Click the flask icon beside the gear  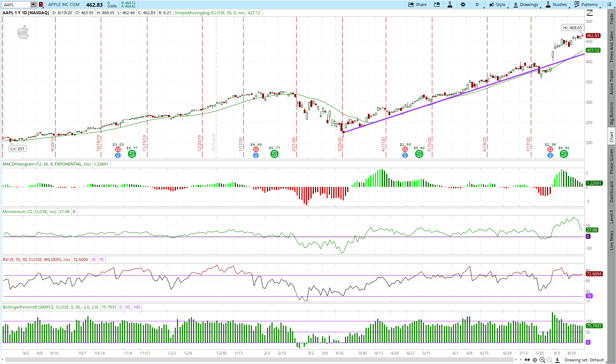coord(450,4)
